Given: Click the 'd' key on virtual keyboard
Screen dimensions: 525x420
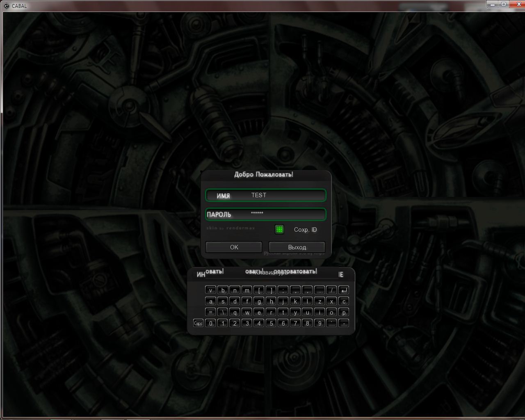Looking at the screenshot, I should tap(235, 301).
